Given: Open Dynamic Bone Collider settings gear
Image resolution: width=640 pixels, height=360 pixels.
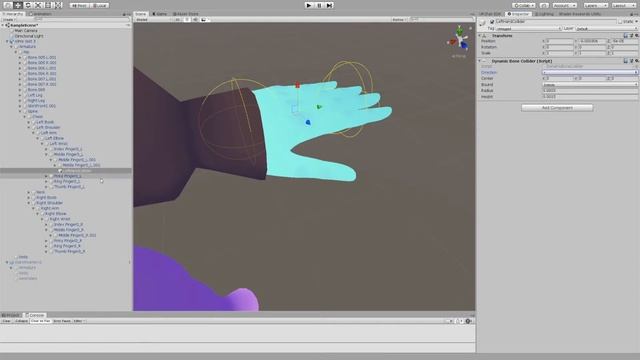Looking at the screenshot, I should (x=636, y=61).
